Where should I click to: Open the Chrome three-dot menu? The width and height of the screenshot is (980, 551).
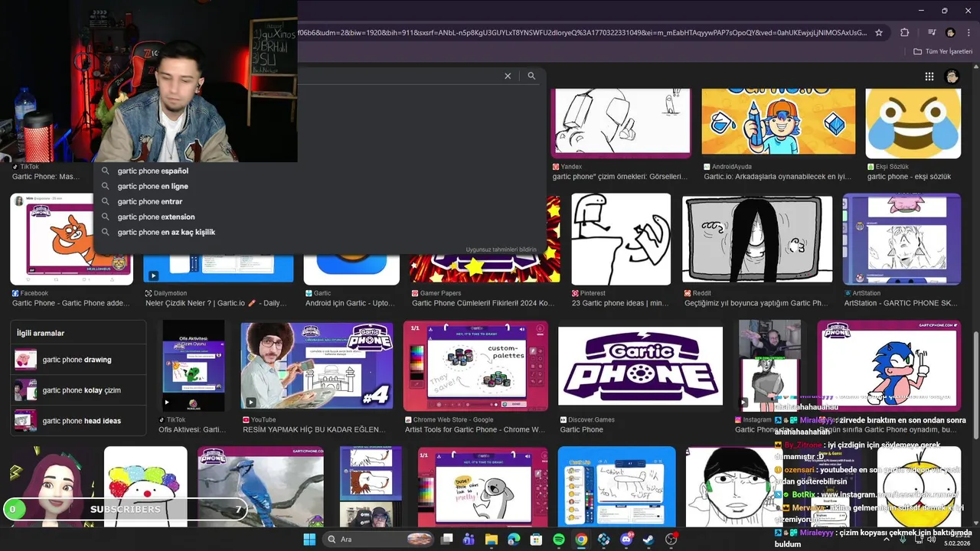click(968, 33)
